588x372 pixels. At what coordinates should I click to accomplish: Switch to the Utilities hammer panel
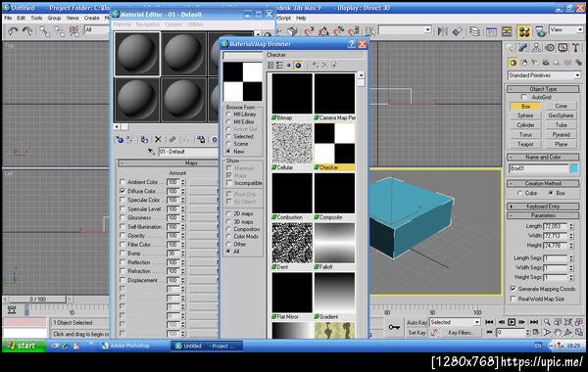point(576,48)
